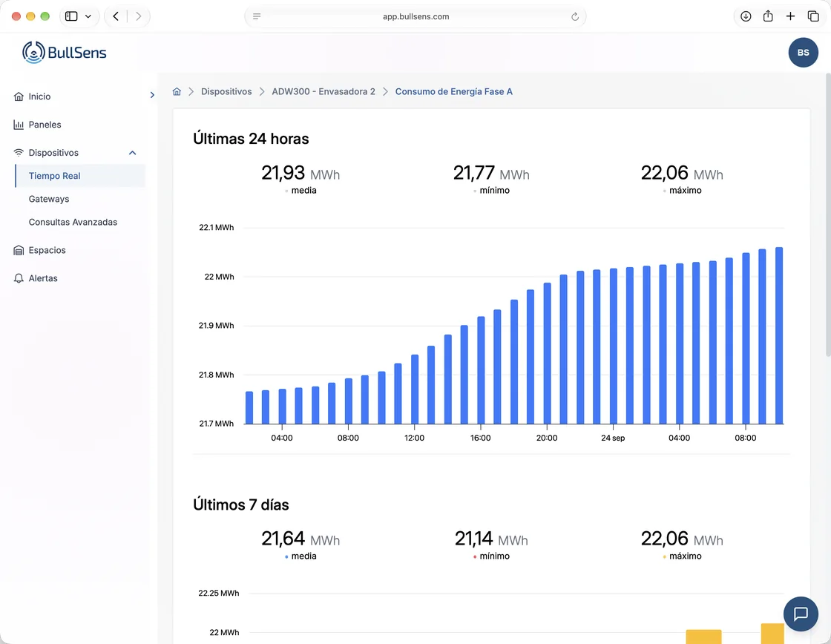Image resolution: width=831 pixels, height=644 pixels.
Task: Open a new tab with the plus icon
Action: point(790,16)
